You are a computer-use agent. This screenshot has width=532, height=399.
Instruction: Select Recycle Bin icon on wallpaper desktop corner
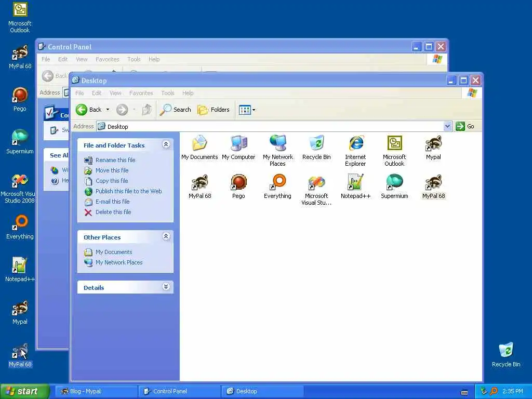[506, 354]
